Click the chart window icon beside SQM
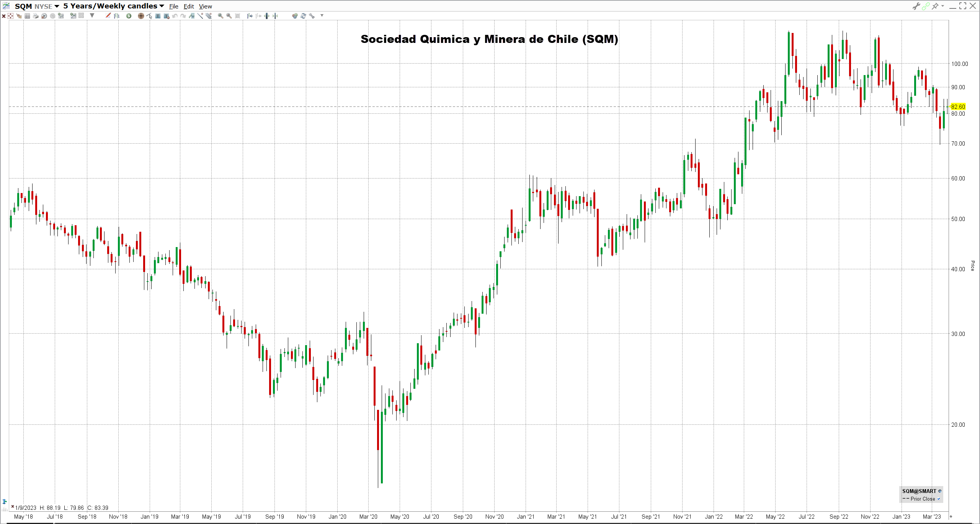This screenshot has width=980, height=524. (6, 6)
